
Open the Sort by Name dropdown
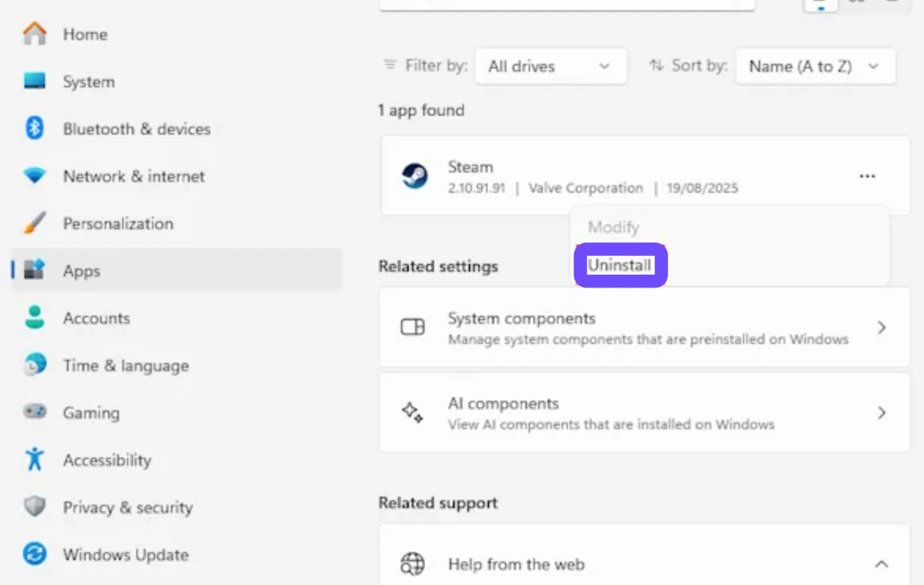[815, 66]
